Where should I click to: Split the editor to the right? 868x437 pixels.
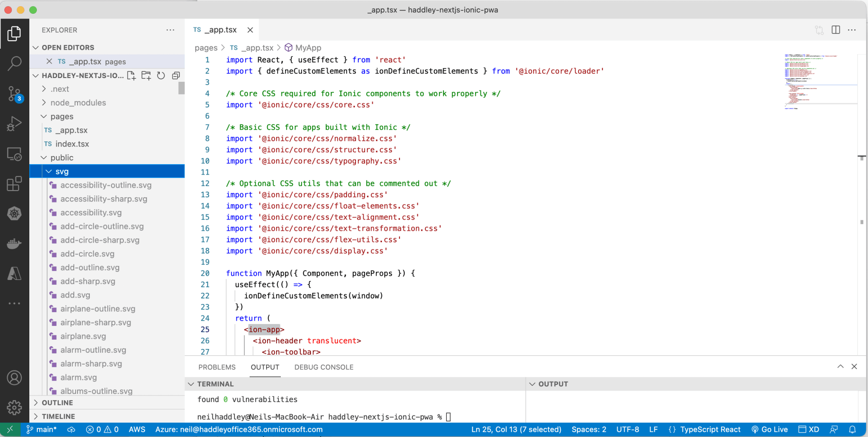click(836, 30)
